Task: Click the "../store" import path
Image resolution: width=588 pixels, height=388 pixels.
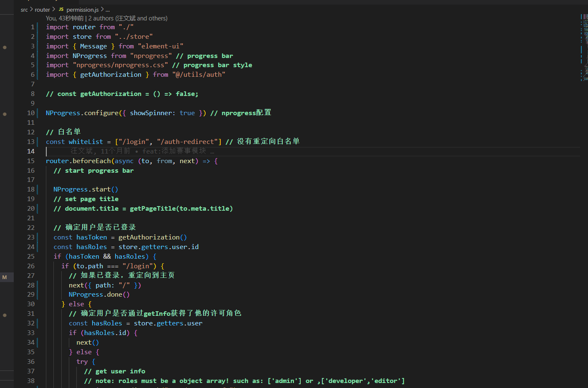Action: pos(134,37)
